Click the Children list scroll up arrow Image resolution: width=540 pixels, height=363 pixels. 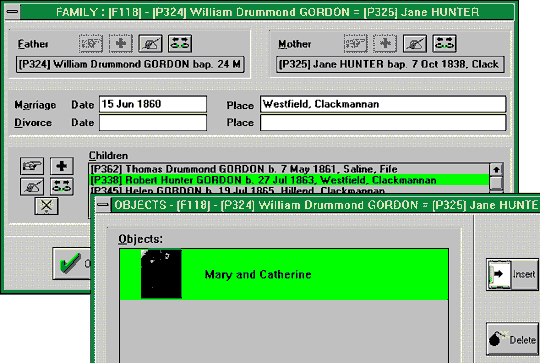point(496,170)
